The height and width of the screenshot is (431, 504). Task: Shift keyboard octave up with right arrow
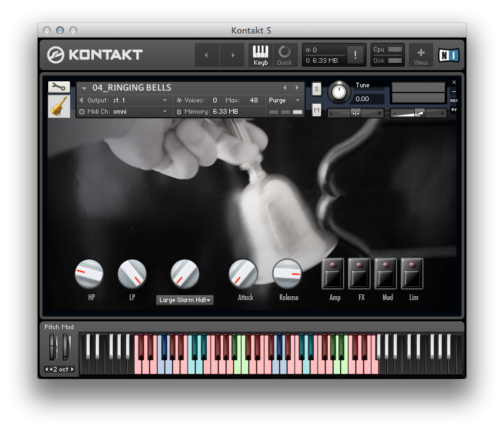pos(72,370)
